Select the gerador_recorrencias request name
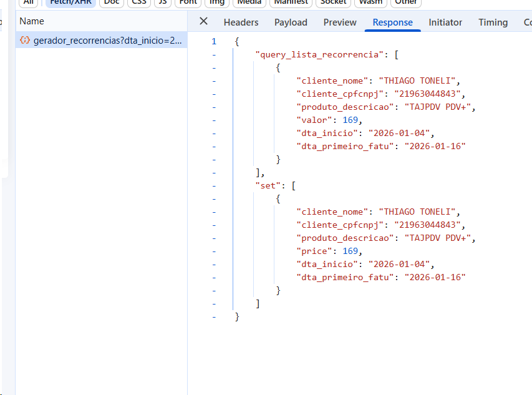 pos(107,40)
